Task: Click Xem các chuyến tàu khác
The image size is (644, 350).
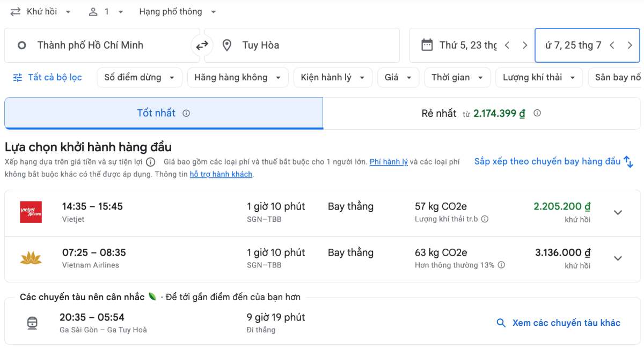Action: tap(559, 323)
